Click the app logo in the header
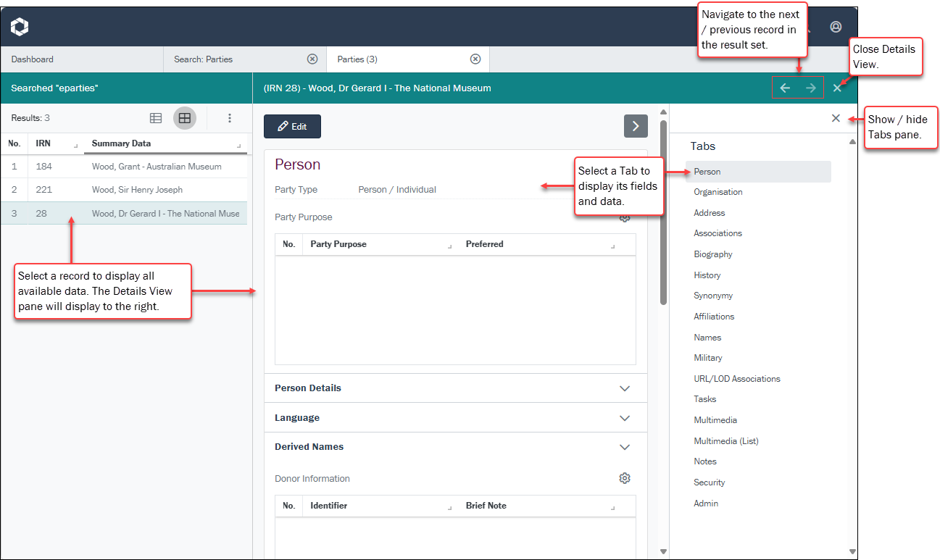Viewport: 940px width, 560px height. (x=20, y=28)
